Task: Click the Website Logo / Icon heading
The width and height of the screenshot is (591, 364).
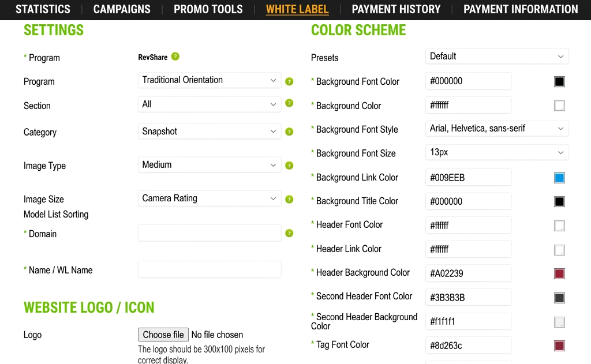Action: coord(89,307)
